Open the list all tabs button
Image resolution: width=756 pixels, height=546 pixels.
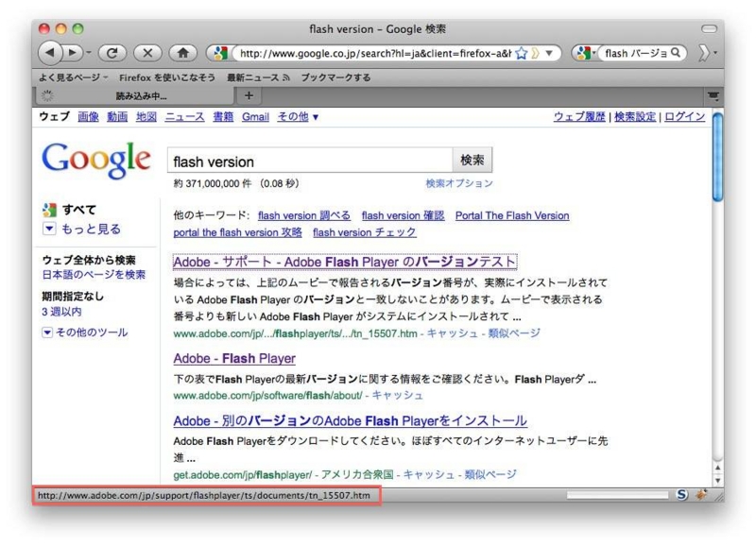point(713,96)
